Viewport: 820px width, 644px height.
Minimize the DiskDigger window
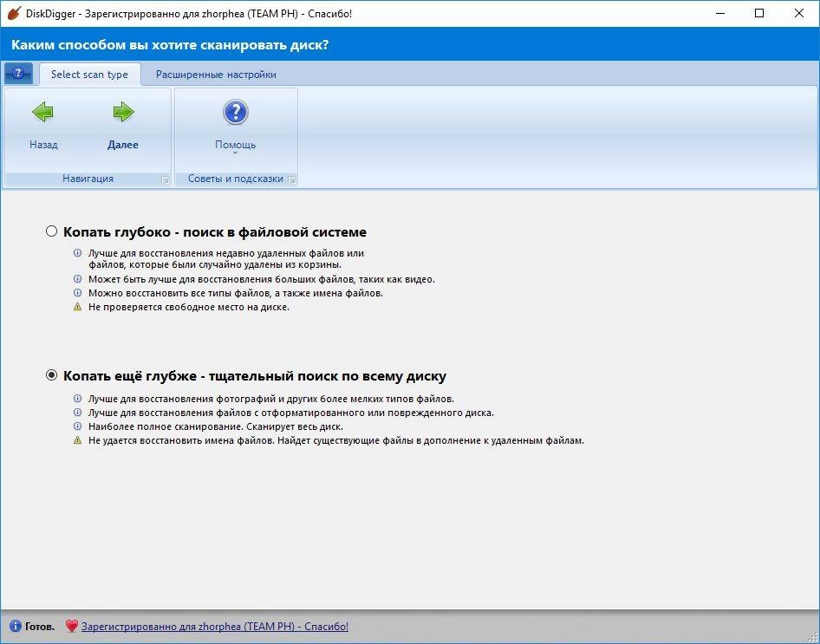pos(720,13)
